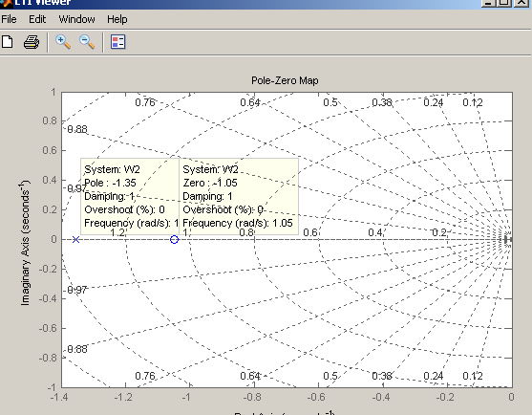Click the pole marker at -1.35
The height and width of the screenshot is (415, 532).
pos(76,239)
